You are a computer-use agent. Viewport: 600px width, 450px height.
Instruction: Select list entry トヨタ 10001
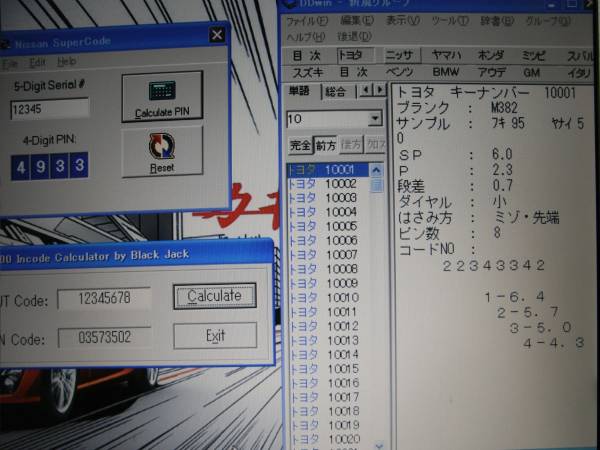click(327, 170)
